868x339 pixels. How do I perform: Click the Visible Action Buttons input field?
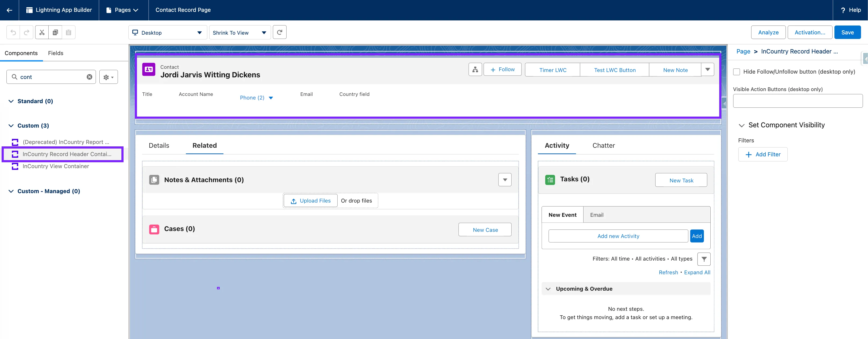[x=797, y=101]
